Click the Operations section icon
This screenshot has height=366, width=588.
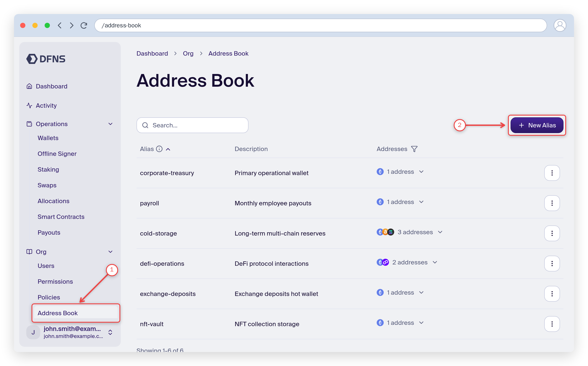pos(29,124)
